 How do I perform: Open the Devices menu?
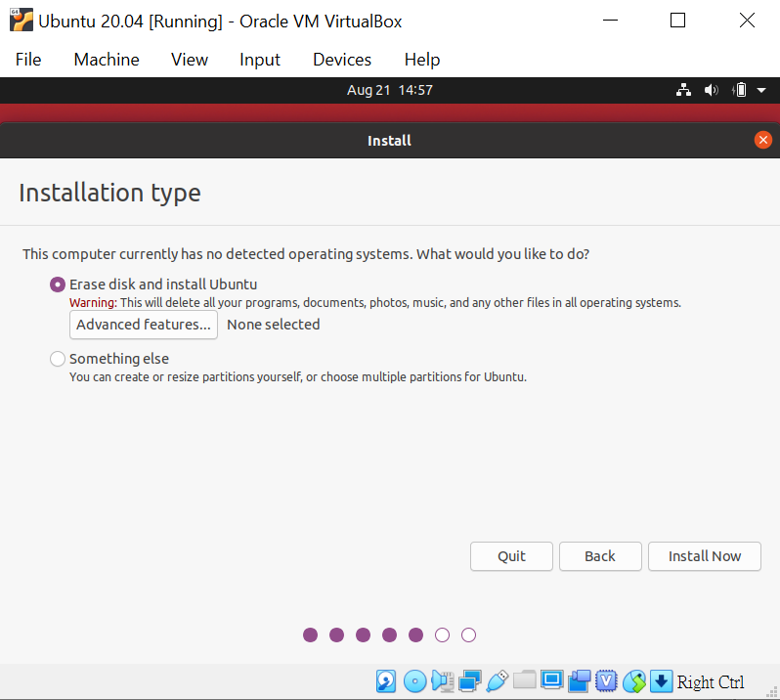[x=342, y=60]
